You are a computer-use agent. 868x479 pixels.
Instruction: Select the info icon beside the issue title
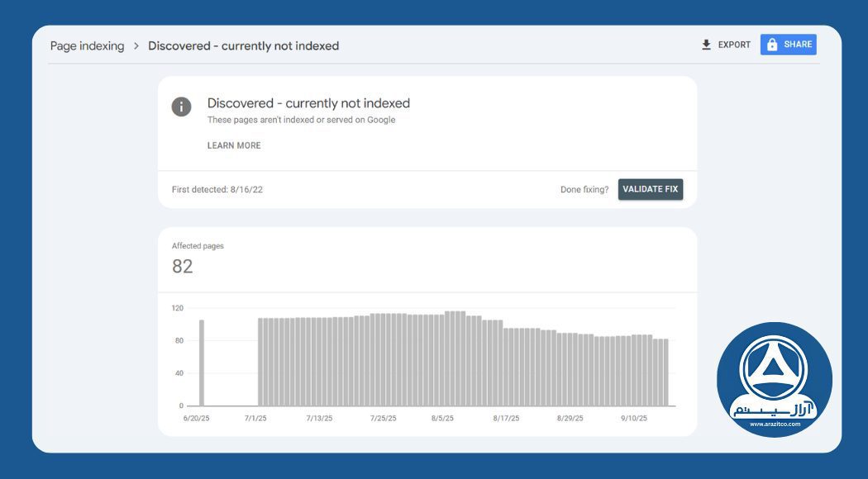click(181, 106)
